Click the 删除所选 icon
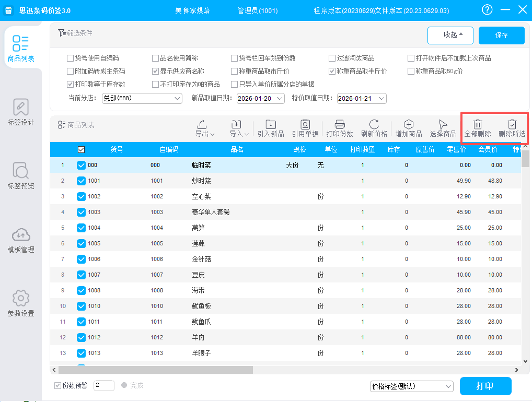 (x=512, y=125)
